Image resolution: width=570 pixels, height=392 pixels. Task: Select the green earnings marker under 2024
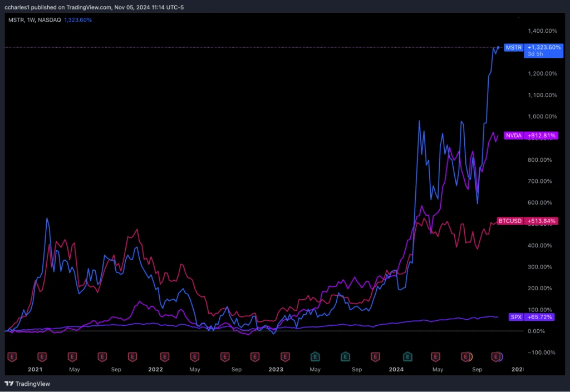coord(407,357)
